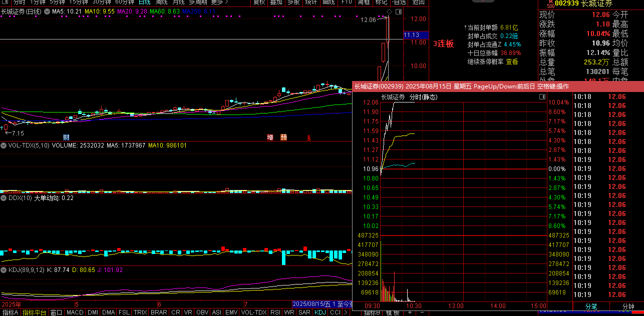Switch indicator to VOL-TDX
This screenshot has width=644, height=316.
(254, 312)
